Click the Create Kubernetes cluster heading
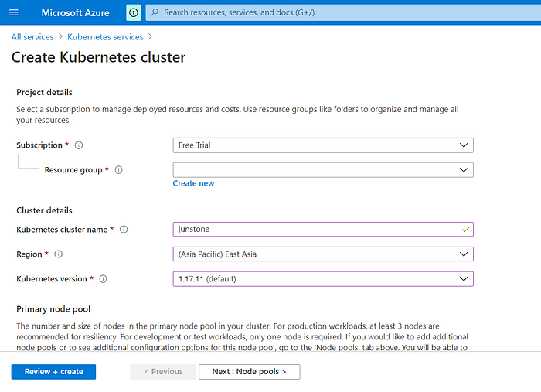 coord(98,57)
